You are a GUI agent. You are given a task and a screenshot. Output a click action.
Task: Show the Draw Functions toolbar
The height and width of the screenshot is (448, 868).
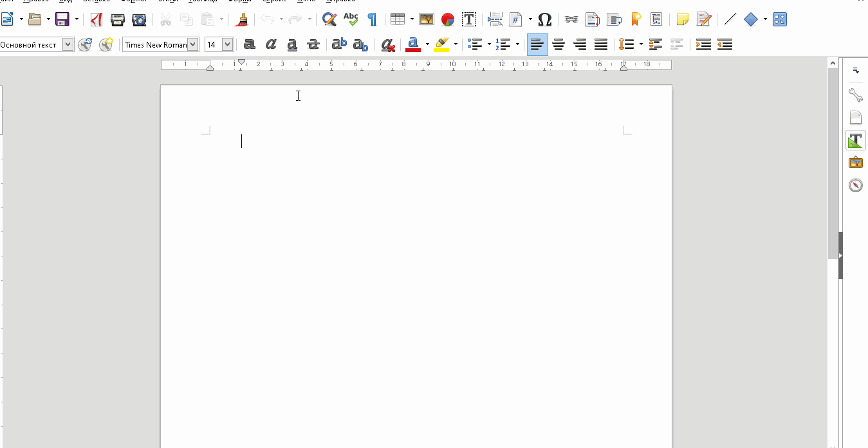(x=780, y=19)
